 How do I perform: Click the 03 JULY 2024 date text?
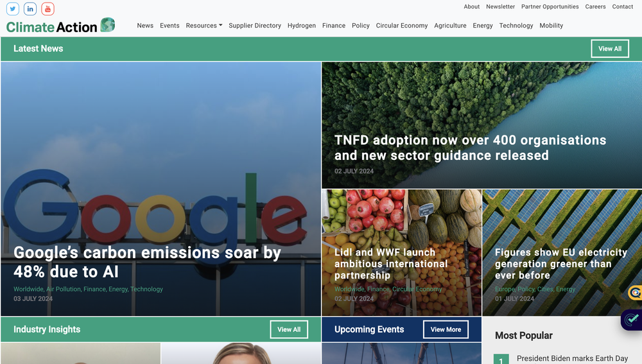(x=33, y=299)
